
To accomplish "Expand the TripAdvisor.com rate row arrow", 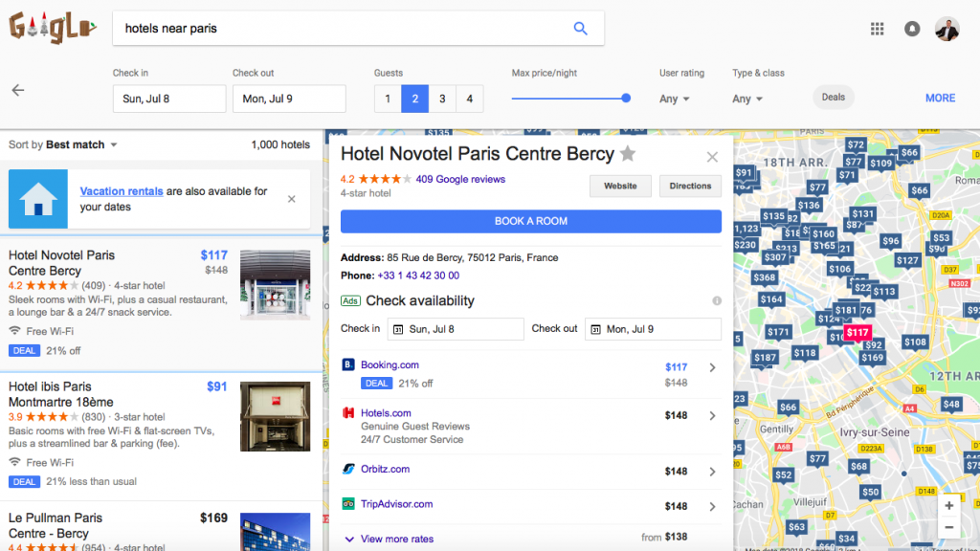I will (x=712, y=507).
